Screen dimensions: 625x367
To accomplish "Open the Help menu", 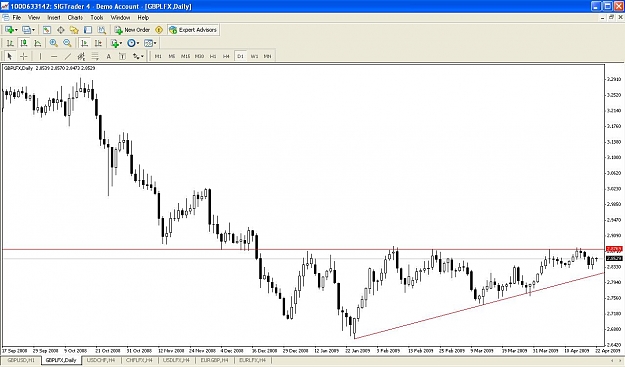I will 143,18.
